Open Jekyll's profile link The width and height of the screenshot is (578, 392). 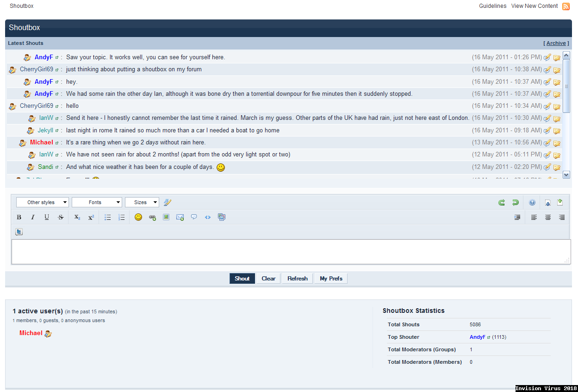point(45,131)
